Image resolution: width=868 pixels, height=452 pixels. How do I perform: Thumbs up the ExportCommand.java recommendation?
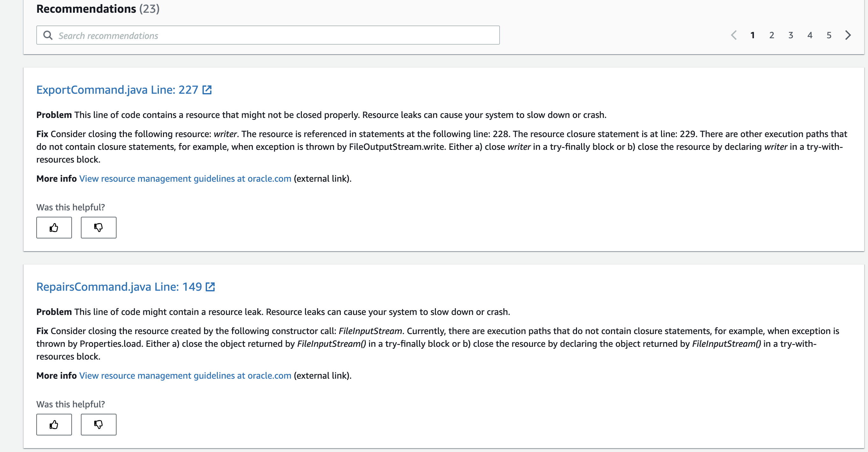pyautogui.click(x=54, y=228)
